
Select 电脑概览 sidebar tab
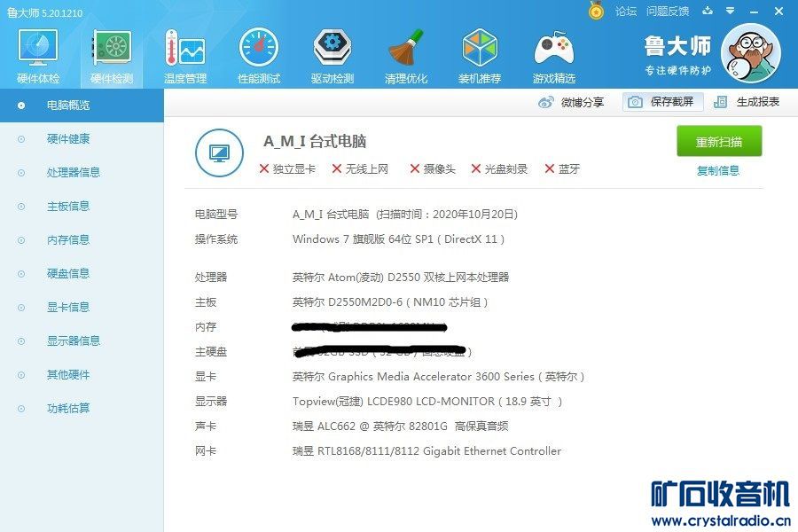82,106
